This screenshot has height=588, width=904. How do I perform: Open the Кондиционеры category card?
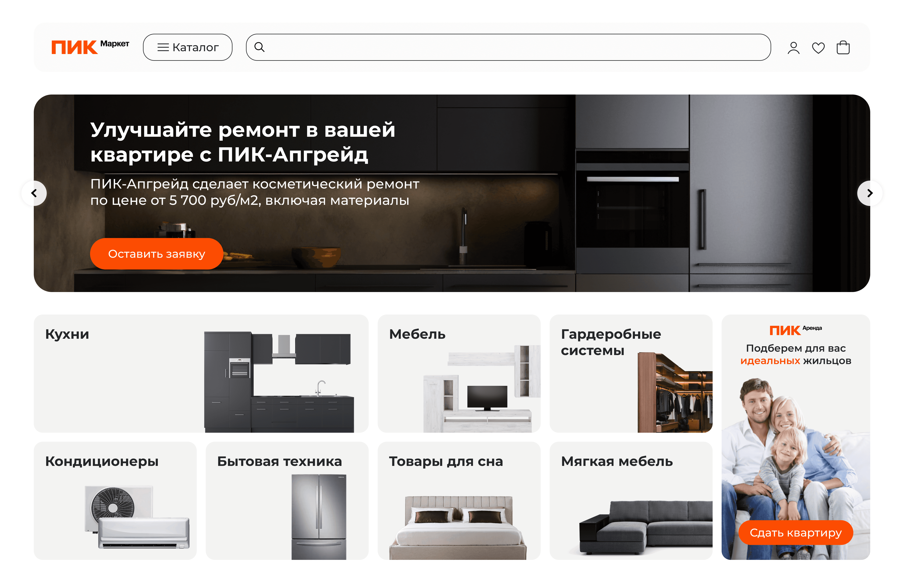point(115,500)
